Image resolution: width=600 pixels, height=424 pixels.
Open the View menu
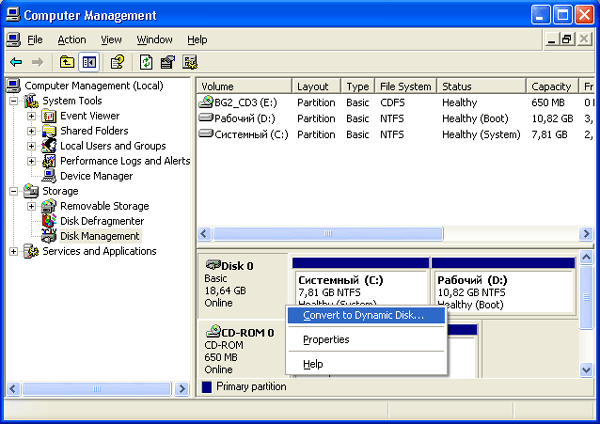coord(111,40)
